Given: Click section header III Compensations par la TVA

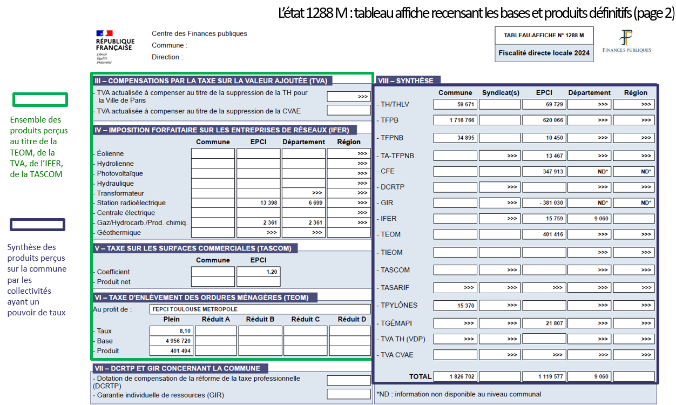Looking at the screenshot, I should coord(213,81).
